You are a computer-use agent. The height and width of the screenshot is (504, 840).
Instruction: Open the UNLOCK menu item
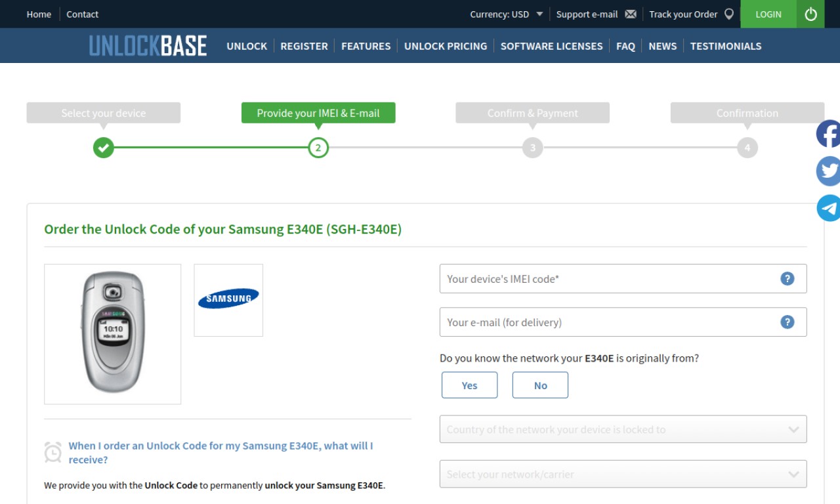coord(247,46)
